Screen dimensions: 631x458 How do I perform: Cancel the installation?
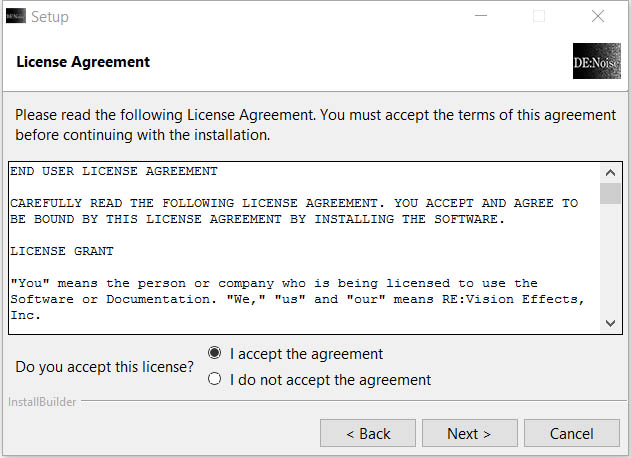571,433
